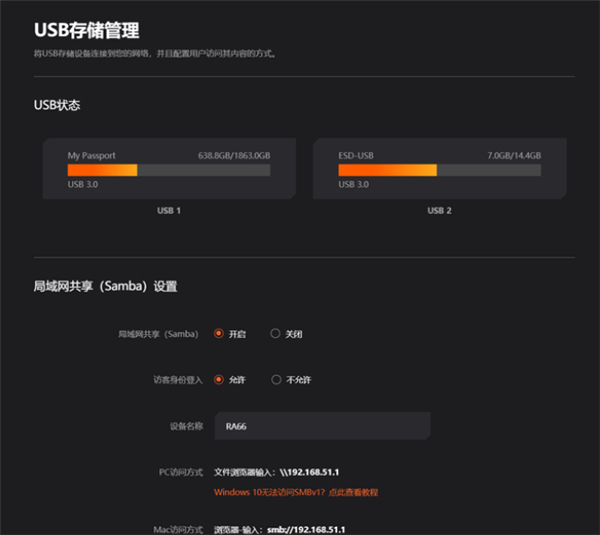
Task: Click the 638.8GB/1863.0GB capacity text
Action: (234, 156)
